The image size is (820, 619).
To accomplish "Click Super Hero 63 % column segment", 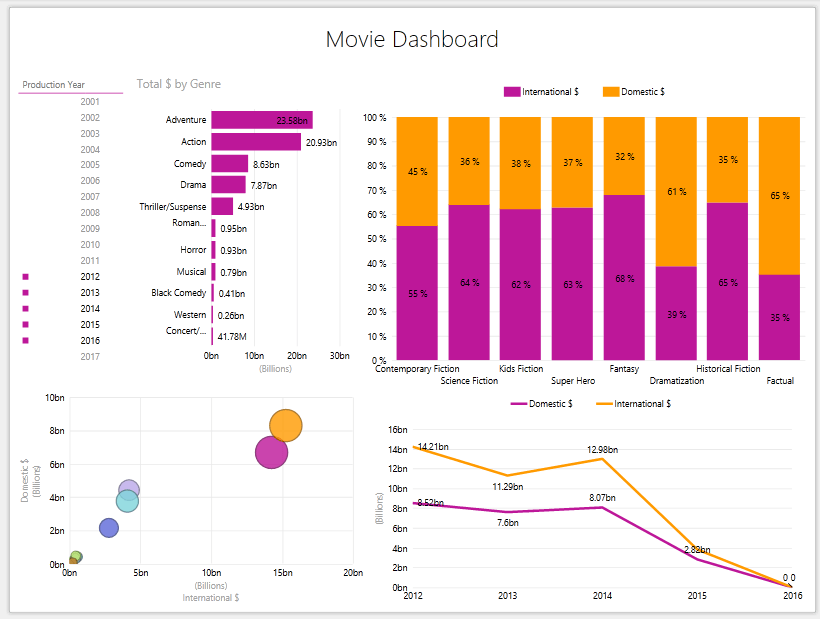I will 572,284.
